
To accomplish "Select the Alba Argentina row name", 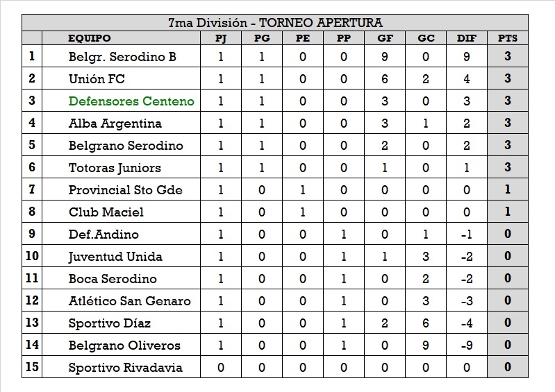I will [x=115, y=123].
